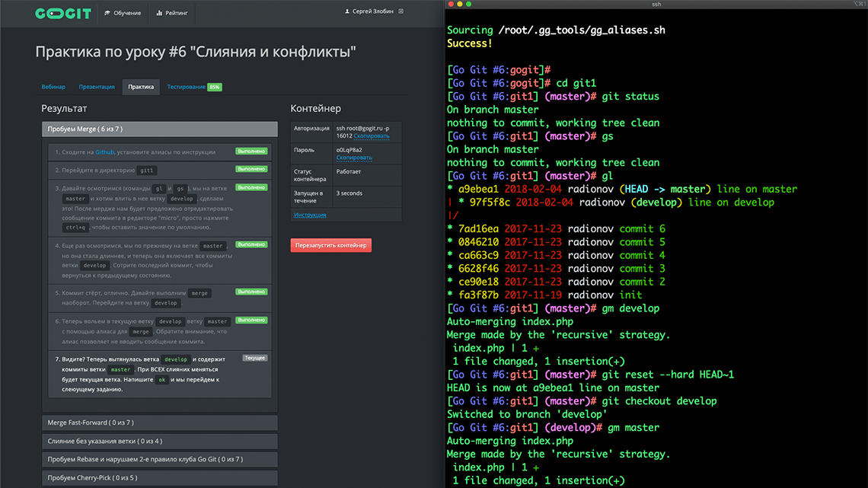Follow the Github link in step 1

tap(104, 152)
